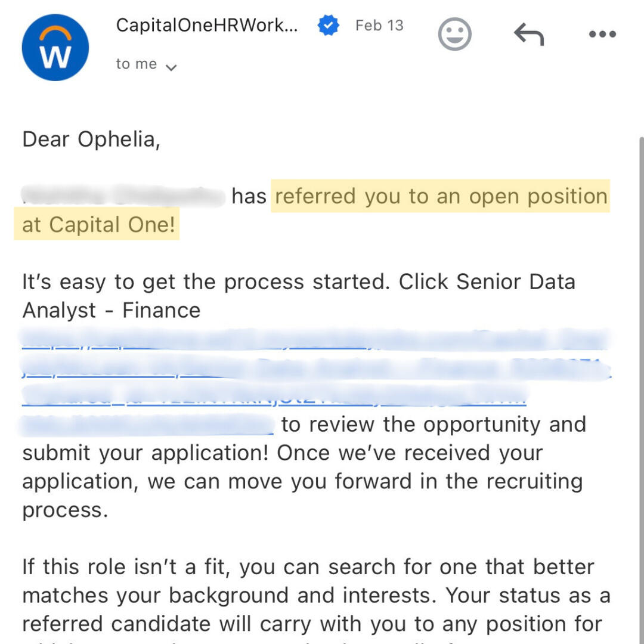Image resolution: width=644 pixels, height=644 pixels.
Task: Click the Feb 13 email date
Action: click(379, 26)
